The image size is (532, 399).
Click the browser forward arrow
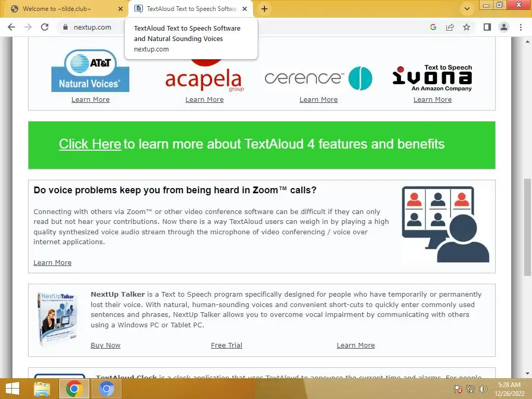point(28,27)
